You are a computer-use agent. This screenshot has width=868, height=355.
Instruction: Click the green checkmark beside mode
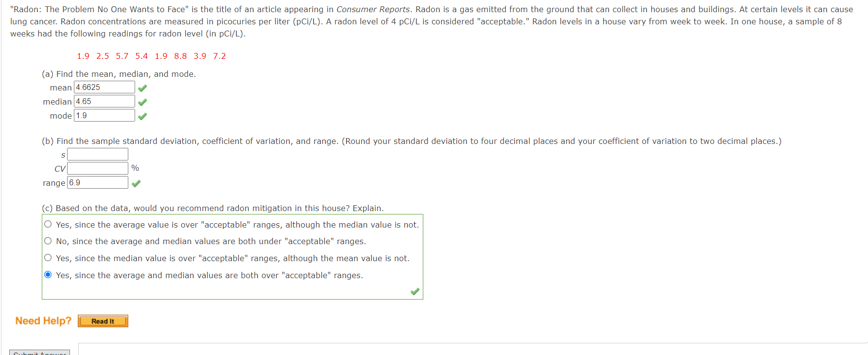[142, 116]
